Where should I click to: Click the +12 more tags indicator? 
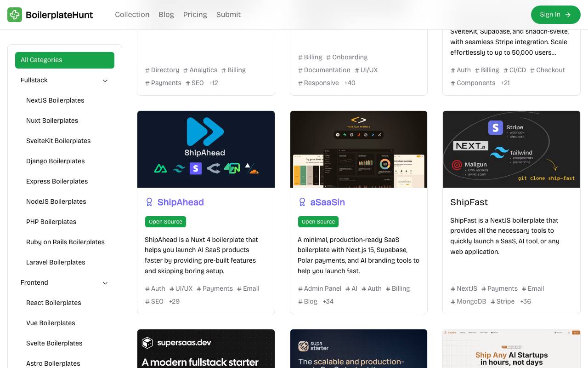pyautogui.click(x=214, y=83)
